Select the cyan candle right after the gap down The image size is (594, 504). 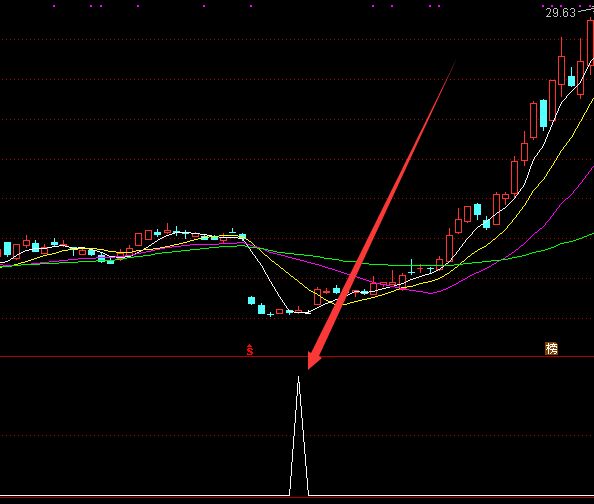pyautogui.click(x=252, y=301)
